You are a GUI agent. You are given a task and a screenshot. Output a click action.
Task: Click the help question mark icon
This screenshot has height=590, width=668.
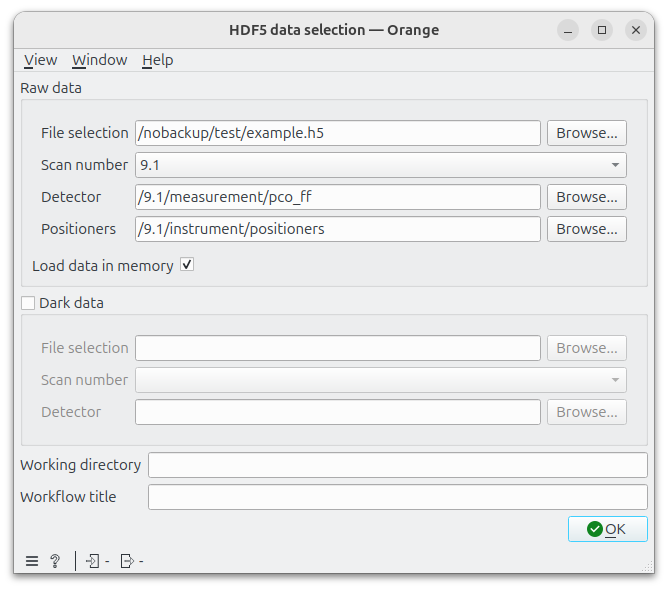55,561
